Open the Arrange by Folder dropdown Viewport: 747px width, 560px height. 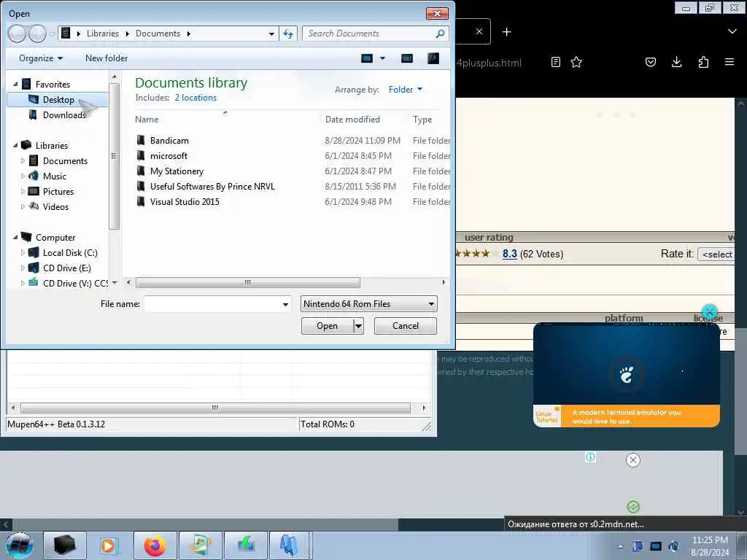tap(406, 90)
